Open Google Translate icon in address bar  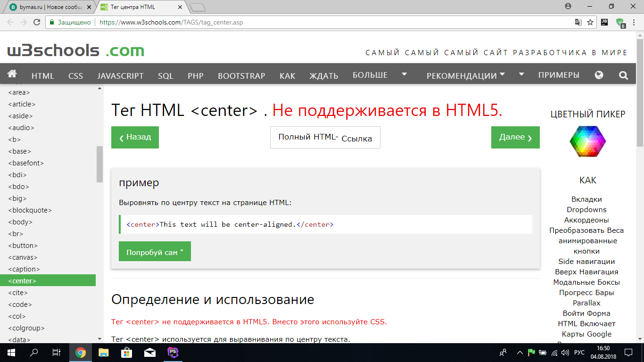578,22
